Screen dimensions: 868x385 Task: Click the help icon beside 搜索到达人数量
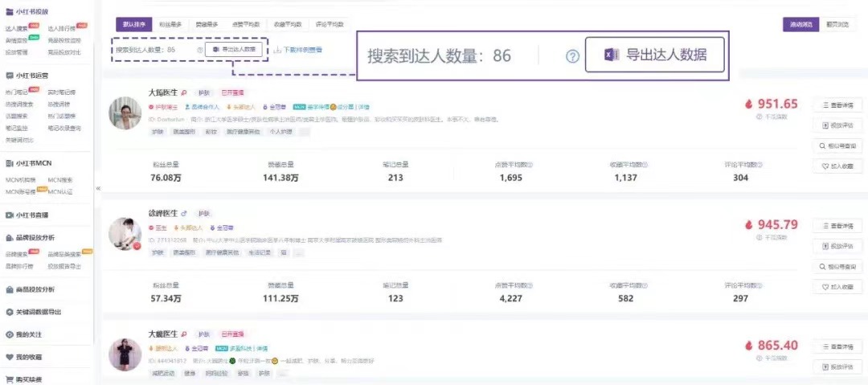click(200, 49)
